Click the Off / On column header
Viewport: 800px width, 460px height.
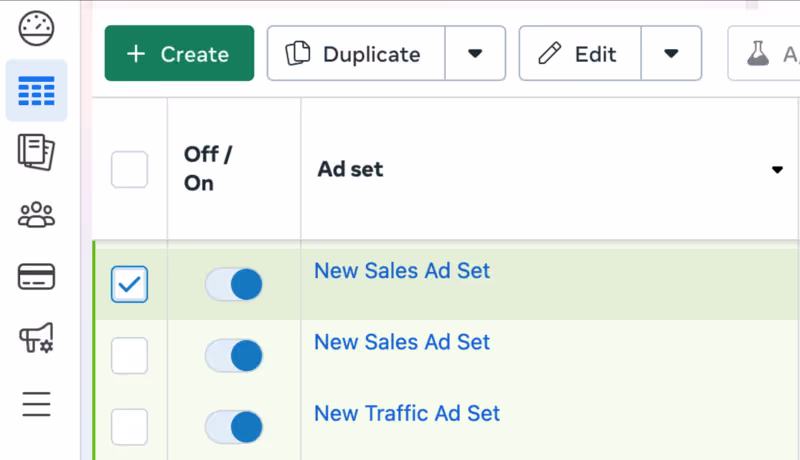click(x=208, y=169)
